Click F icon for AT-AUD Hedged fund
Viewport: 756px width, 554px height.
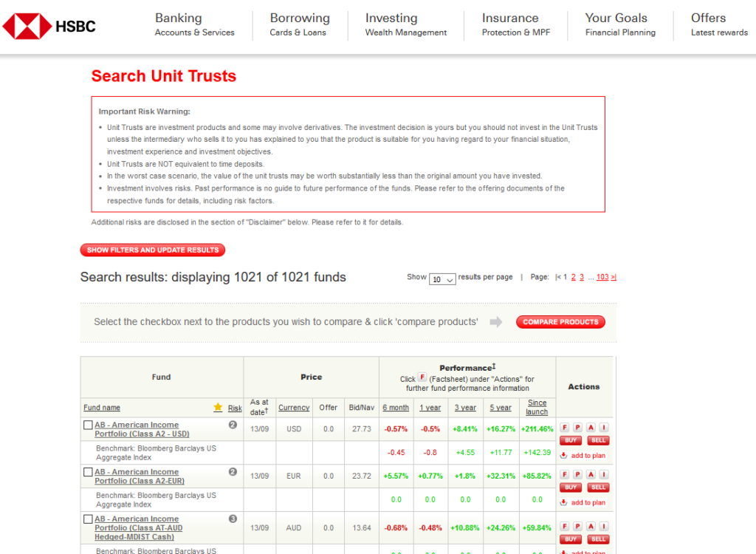tap(565, 526)
